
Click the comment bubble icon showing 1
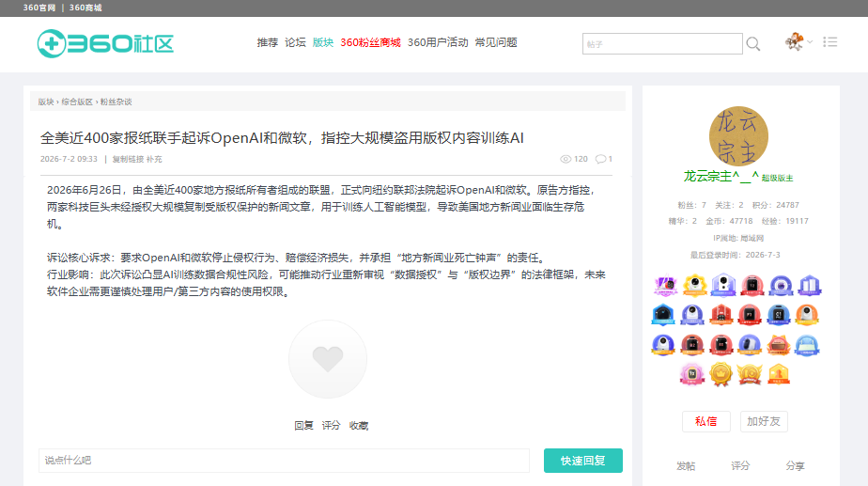[600, 159]
